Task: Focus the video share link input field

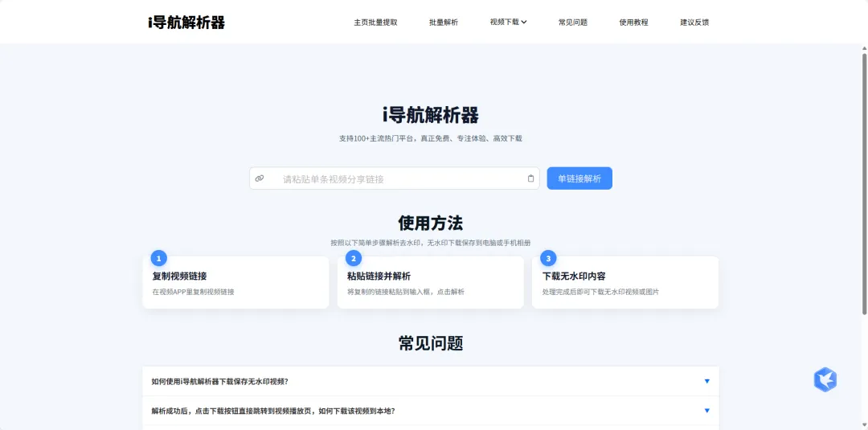Action: (394, 178)
